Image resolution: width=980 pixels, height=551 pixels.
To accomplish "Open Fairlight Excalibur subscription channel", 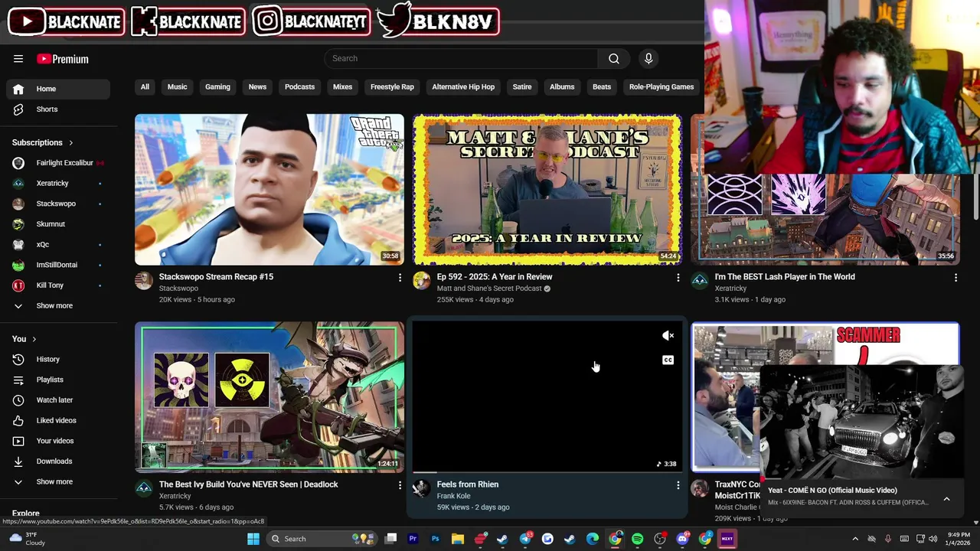I will click(58, 163).
